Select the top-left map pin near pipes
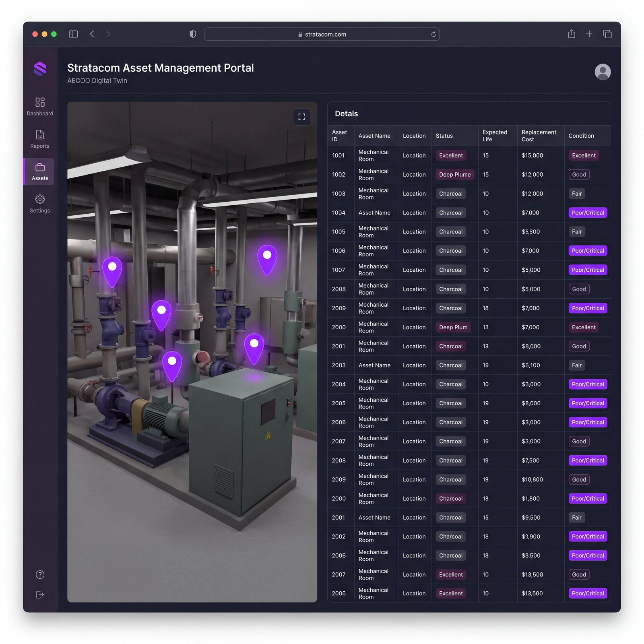The height and width of the screenshot is (644, 644). coord(112,272)
